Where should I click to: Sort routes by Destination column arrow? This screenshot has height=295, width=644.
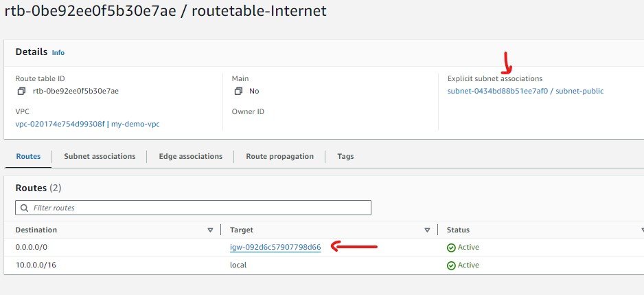[210, 230]
